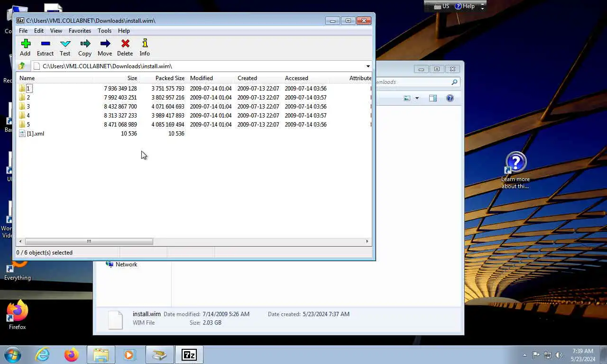Select folder 3 in the archive list
Viewport: 607px width, 364px height.
[28, 106]
